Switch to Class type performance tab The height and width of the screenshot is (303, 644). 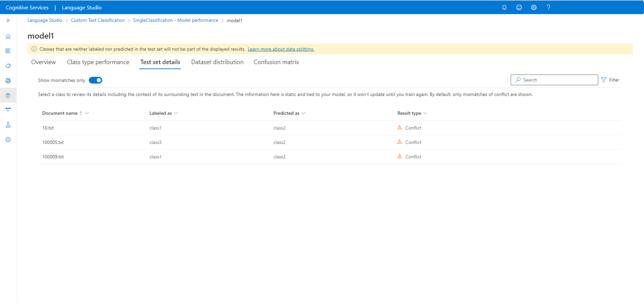pyautogui.click(x=98, y=62)
